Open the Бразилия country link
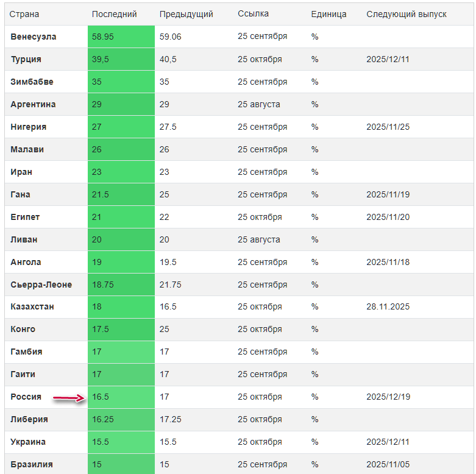Screen dimensions: 476x474 31,464
